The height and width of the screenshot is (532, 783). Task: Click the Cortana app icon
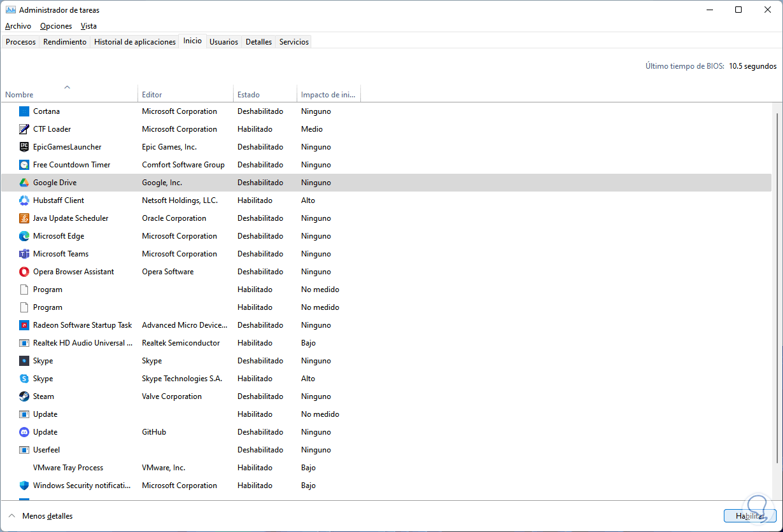(x=24, y=111)
